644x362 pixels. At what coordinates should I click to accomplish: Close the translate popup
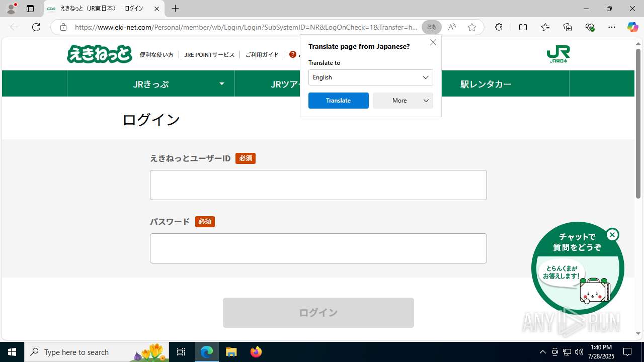click(x=433, y=42)
